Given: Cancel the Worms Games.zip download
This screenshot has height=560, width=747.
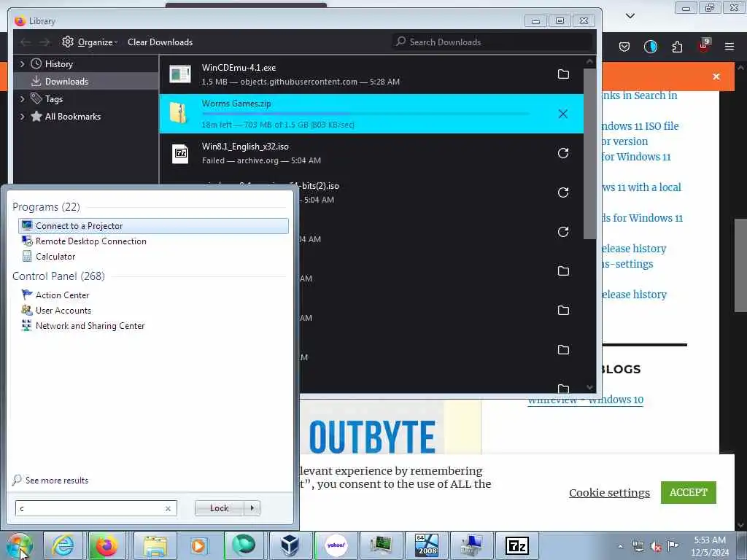Looking at the screenshot, I should click(563, 114).
